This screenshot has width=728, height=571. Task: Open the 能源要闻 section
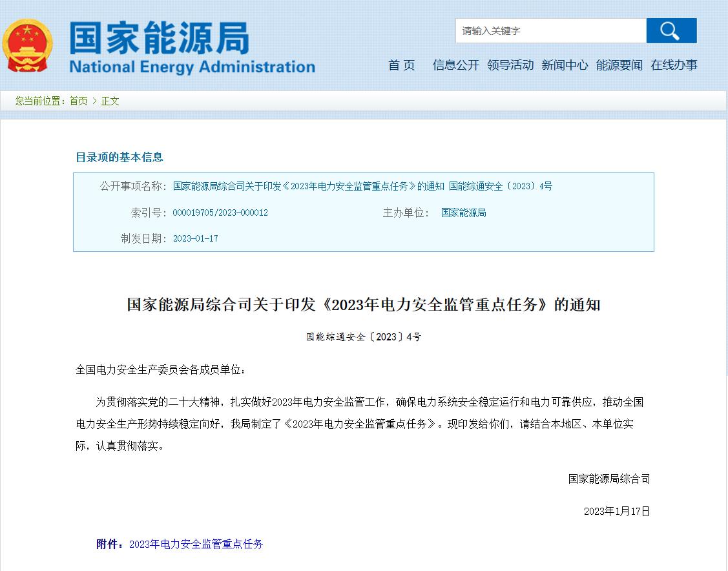(619, 65)
